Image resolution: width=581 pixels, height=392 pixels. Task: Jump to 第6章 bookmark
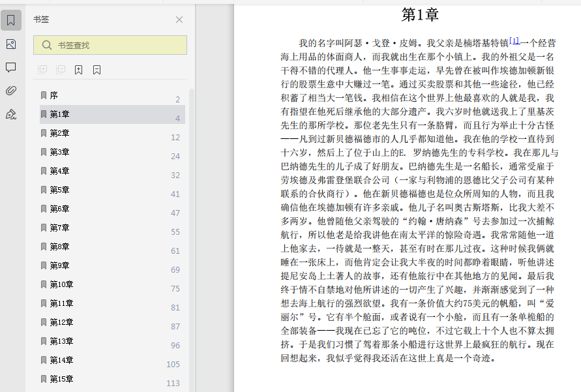coord(112,209)
